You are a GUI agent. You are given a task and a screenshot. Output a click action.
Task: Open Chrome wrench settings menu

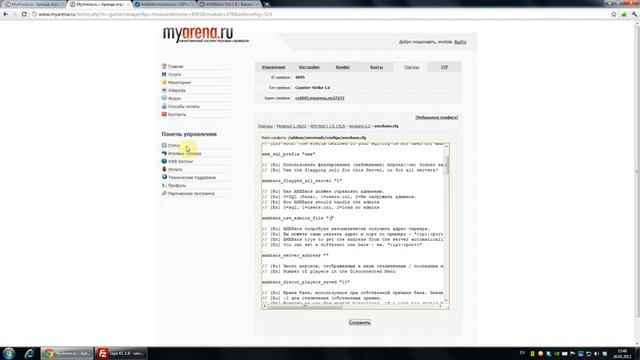click(x=634, y=14)
